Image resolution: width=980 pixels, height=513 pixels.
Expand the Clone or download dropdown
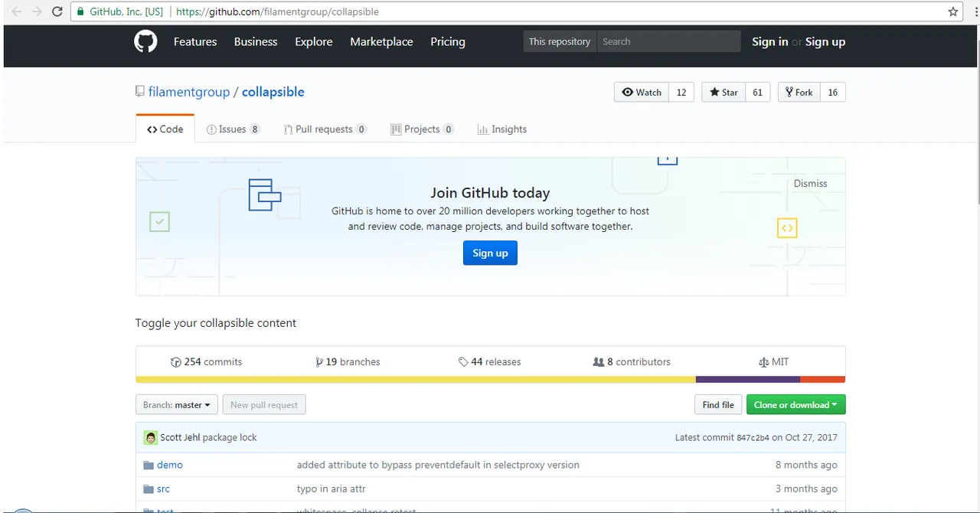(x=796, y=404)
